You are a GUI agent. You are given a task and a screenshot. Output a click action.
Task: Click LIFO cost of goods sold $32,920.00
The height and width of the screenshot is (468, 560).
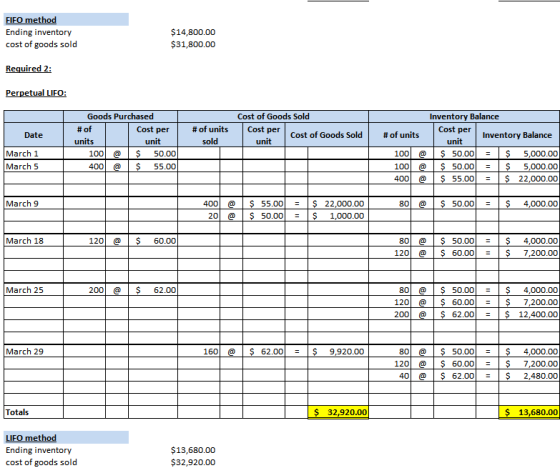pyautogui.click(x=193, y=462)
